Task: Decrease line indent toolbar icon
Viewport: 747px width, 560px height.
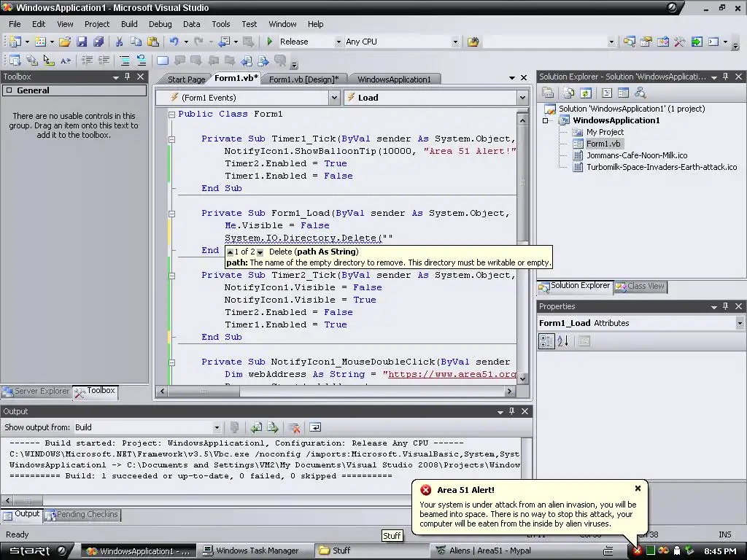Action: click(x=87, y=61)
